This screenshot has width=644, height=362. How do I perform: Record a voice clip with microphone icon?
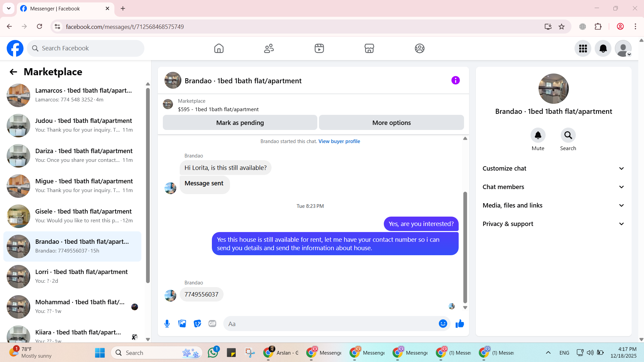coord(167,324)
